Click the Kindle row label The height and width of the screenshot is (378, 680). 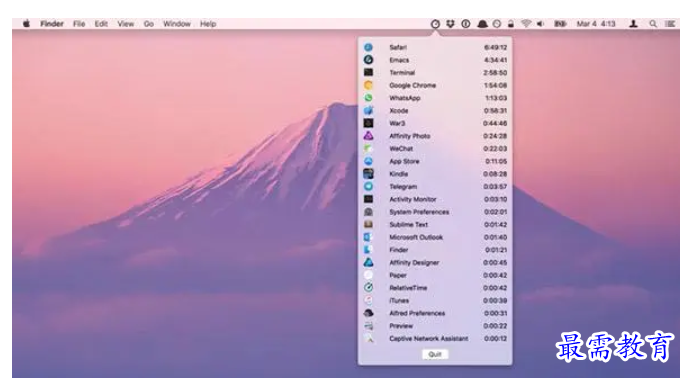click(x=399, y=174)
